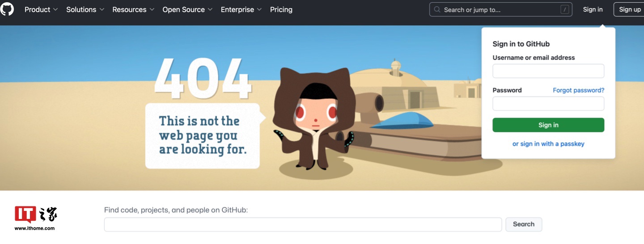Click the 'Sign in to GitHub' heading

(521, 44)
